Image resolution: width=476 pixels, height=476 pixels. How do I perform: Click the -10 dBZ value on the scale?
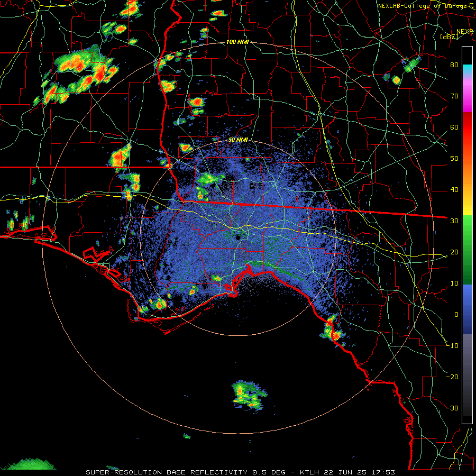click(x=452, y=346)
